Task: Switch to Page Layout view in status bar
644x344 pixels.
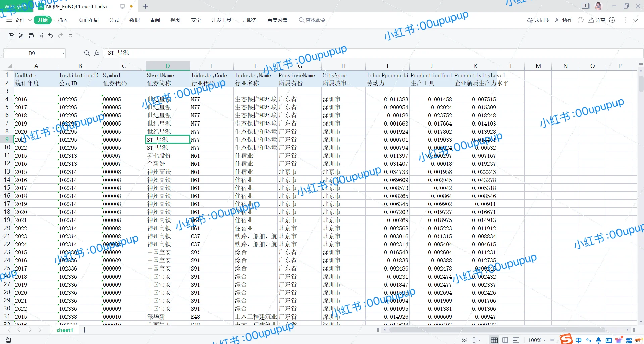Action: click(x=505, y=340)
